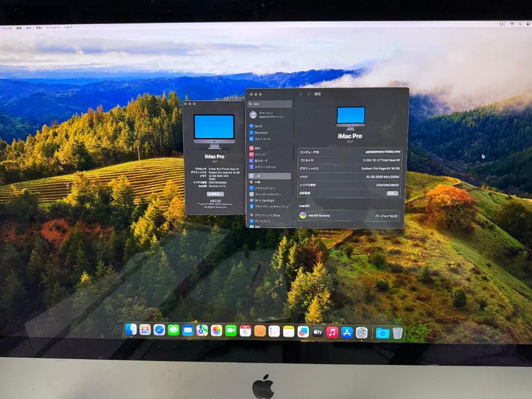
Task: Click the search field in System Settings sidebar
Action: coord(268,104)
